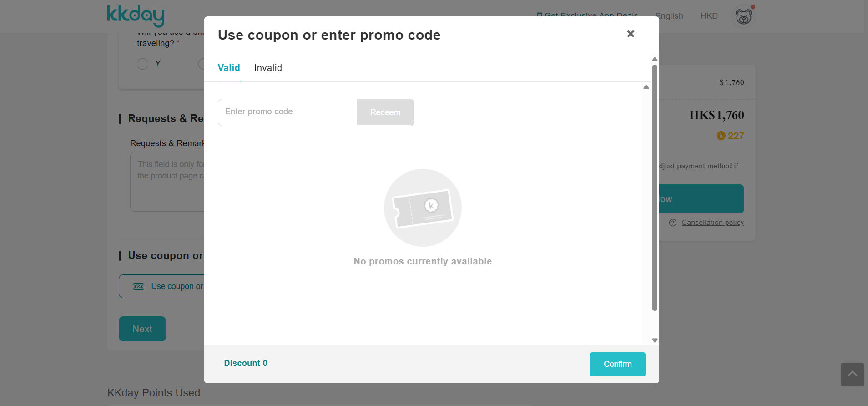The image size is (868, 406).
Task: Close the promo code dialog
Action: pos(631,34)
